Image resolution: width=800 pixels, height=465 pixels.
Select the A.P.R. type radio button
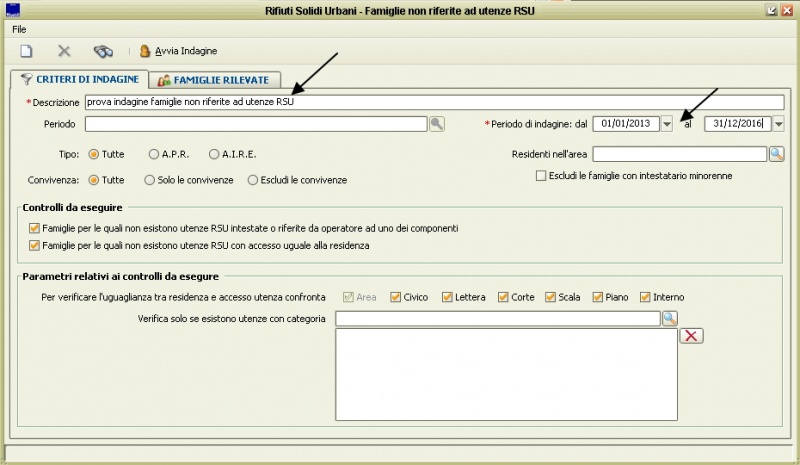pos(154,154)
